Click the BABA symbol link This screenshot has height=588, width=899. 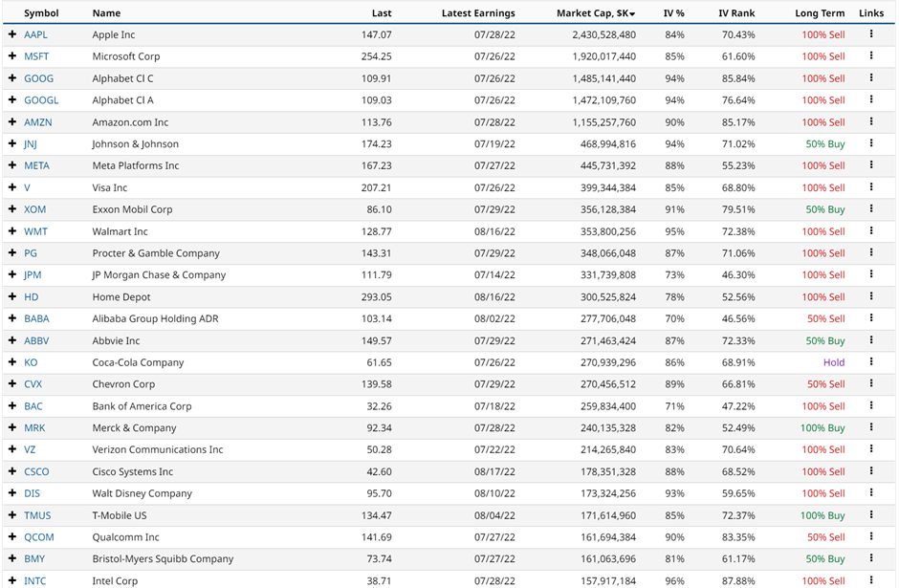click(x=36, y=318)
